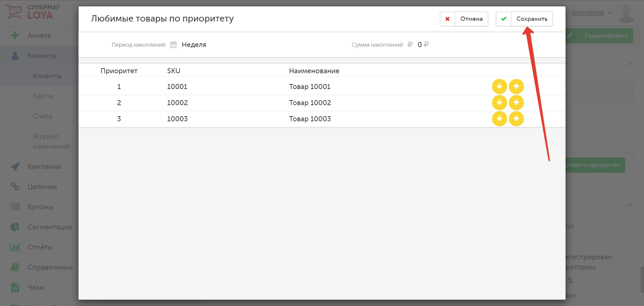Go to the Отчёты section
The image size is (644, 306).
click(40, 247)
